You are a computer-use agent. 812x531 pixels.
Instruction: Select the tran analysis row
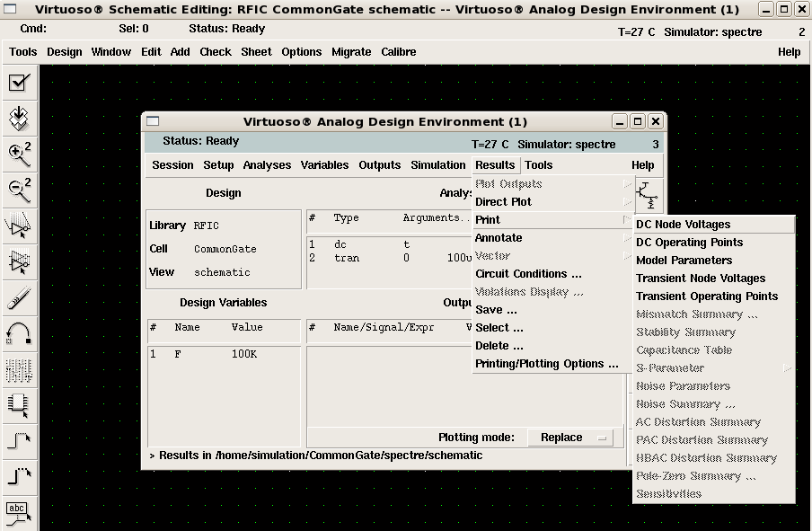(x=390, y=258)
